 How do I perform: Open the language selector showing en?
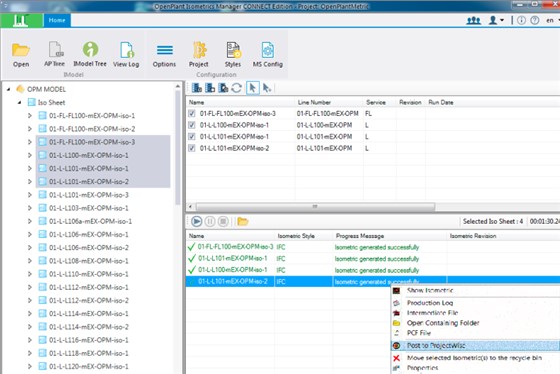coord(552,20)
